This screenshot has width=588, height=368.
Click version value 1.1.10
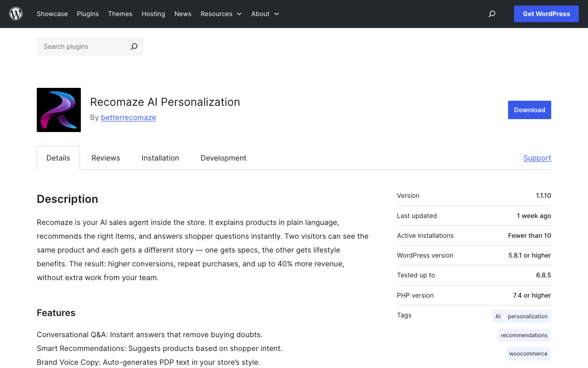[543, 195]
